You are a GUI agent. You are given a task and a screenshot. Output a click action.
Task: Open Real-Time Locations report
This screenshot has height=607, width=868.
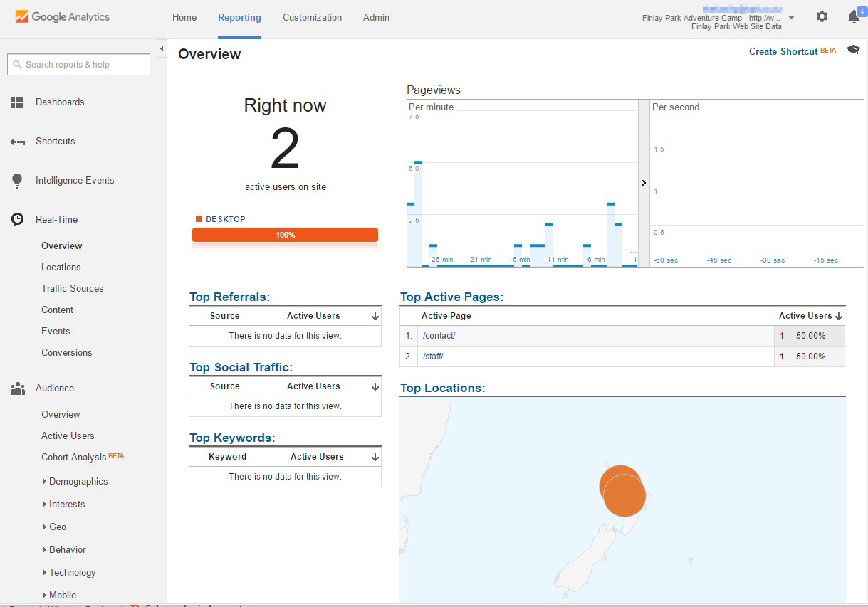coord(61,268)
